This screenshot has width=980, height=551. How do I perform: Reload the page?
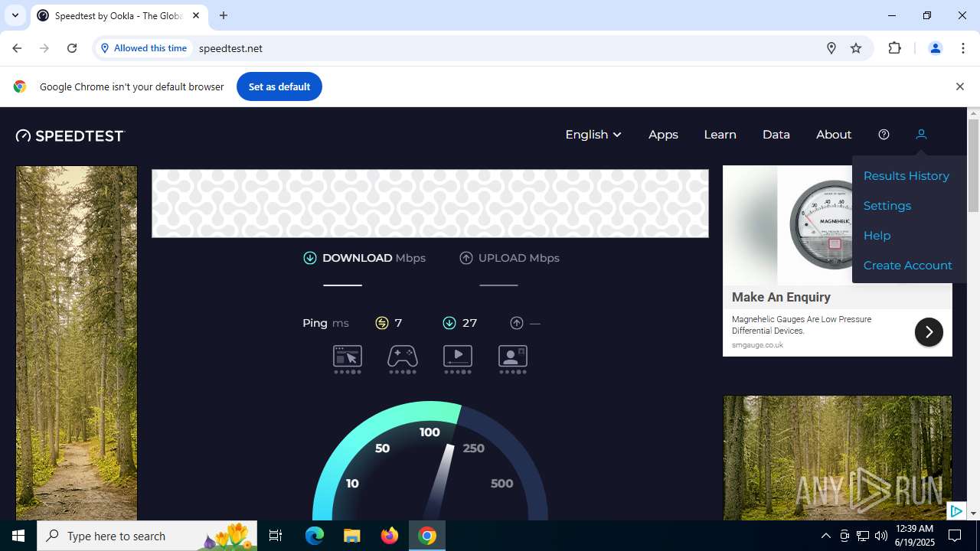(72, 48)
